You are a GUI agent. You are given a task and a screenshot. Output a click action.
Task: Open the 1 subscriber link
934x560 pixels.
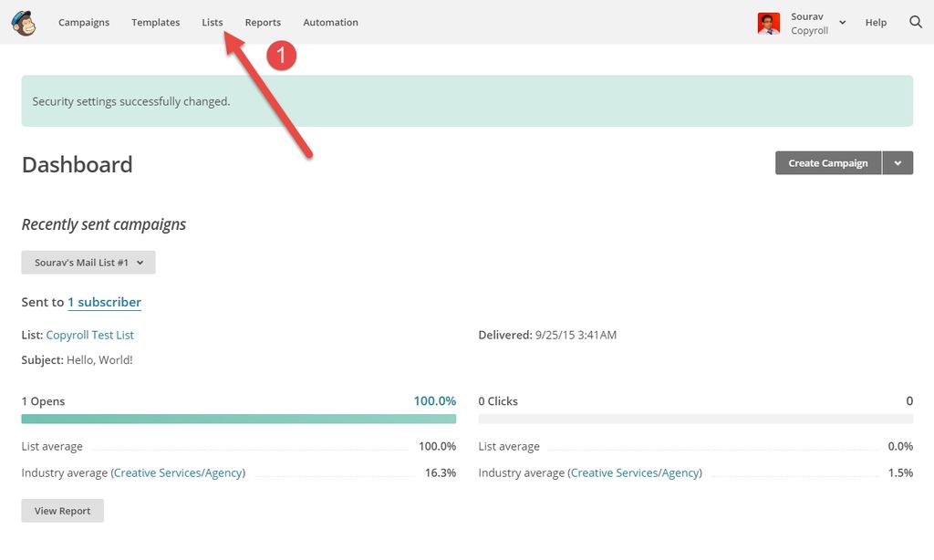pos(104,302)
